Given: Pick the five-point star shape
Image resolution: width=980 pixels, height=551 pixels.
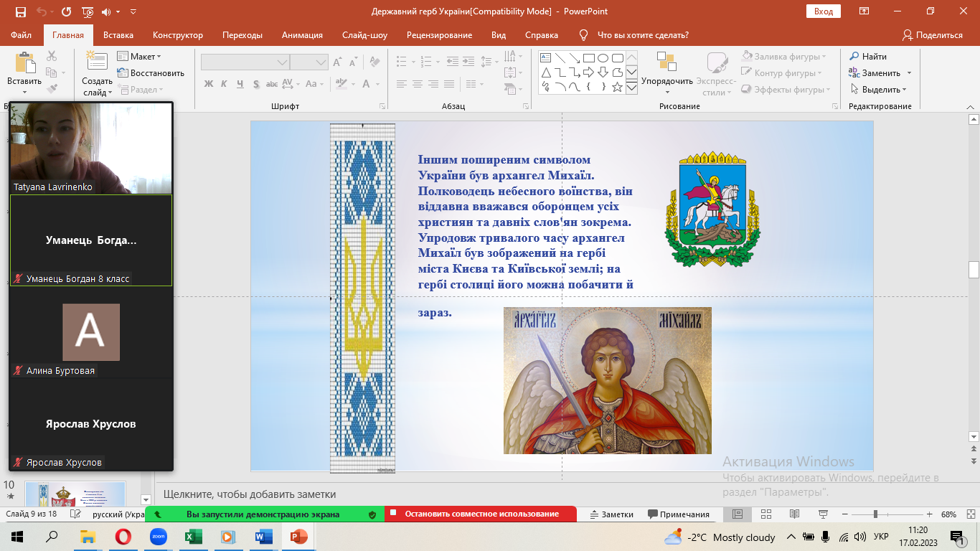Looking at the screenshot, I should 617,87.
